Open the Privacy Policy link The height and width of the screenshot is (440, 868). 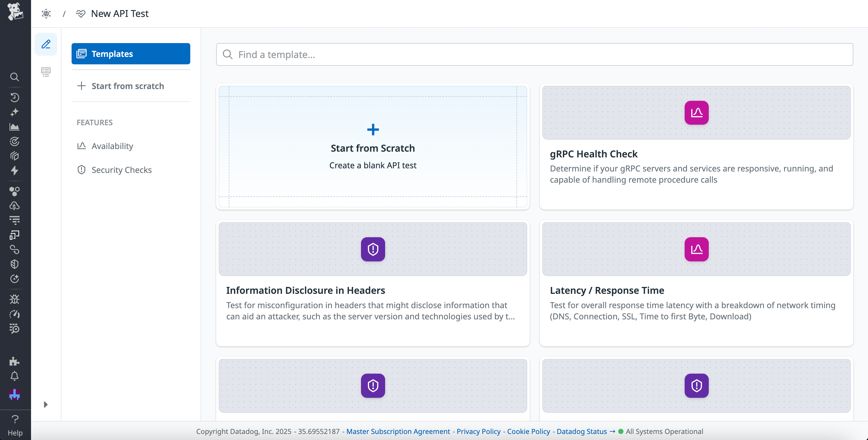click(478, 431)
